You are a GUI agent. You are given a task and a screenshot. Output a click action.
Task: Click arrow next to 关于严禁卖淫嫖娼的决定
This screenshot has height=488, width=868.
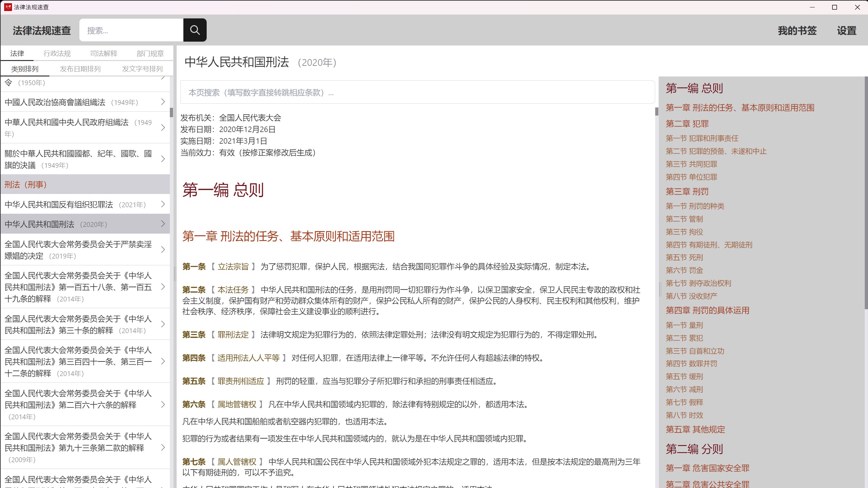click(163, 249)
